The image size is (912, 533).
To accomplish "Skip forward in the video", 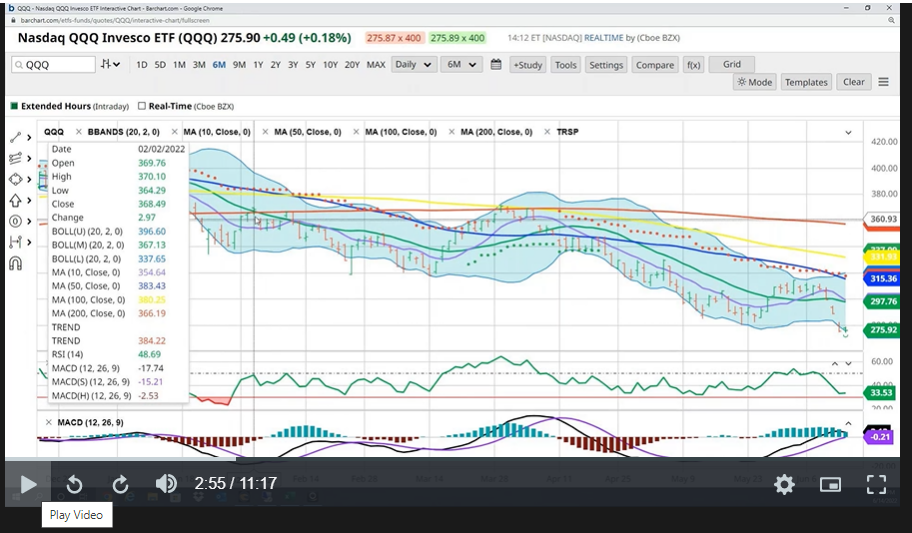I will point(120,484).
